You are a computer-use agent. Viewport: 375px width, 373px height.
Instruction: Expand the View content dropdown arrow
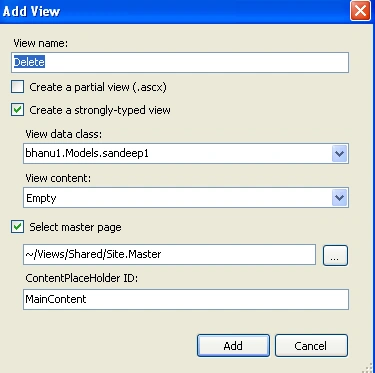(x=339, y=198)
